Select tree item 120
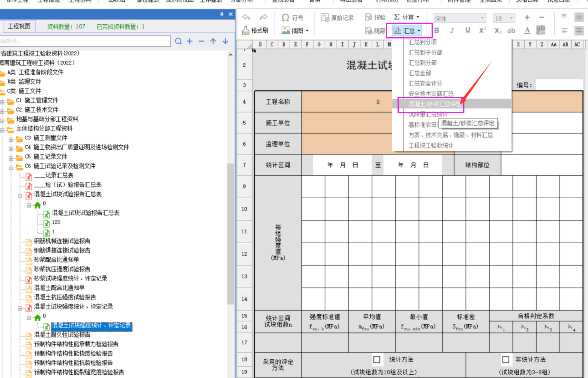 pos(56,222)
